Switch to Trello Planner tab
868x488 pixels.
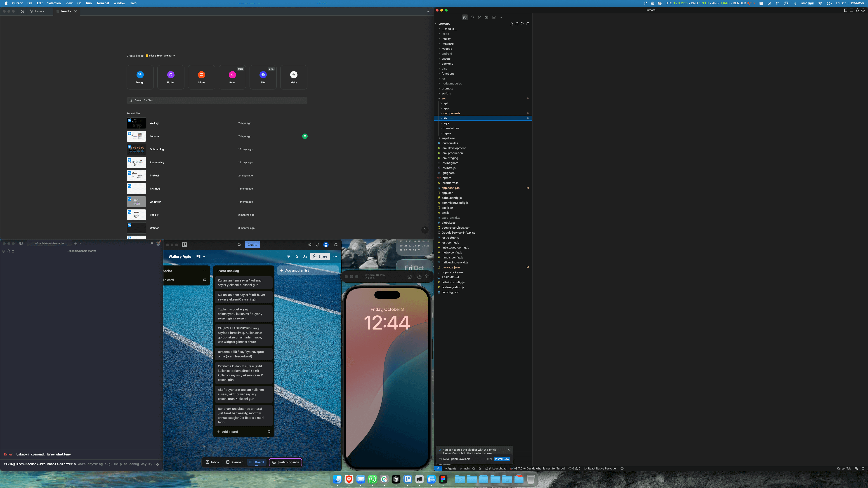click(234, 462)
